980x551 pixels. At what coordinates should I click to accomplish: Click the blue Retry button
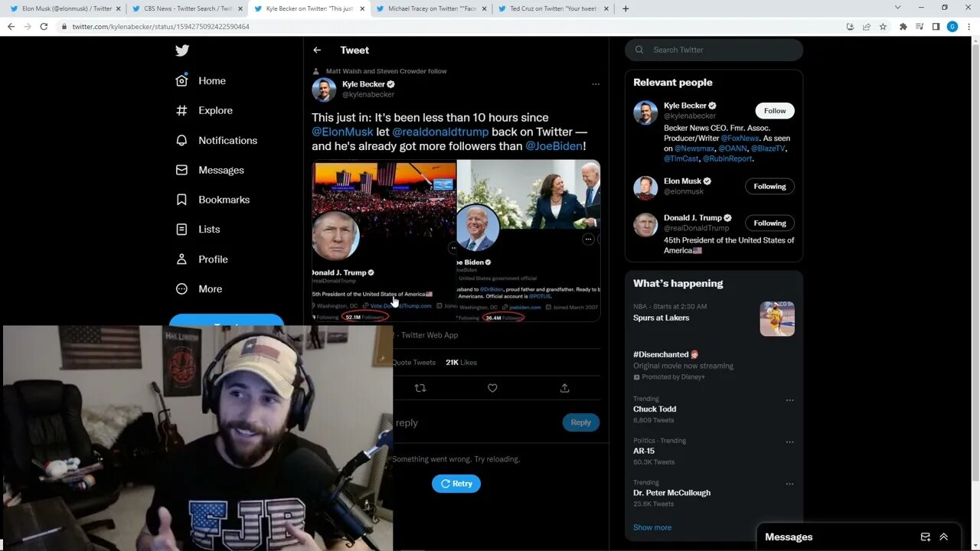point(456,484)
